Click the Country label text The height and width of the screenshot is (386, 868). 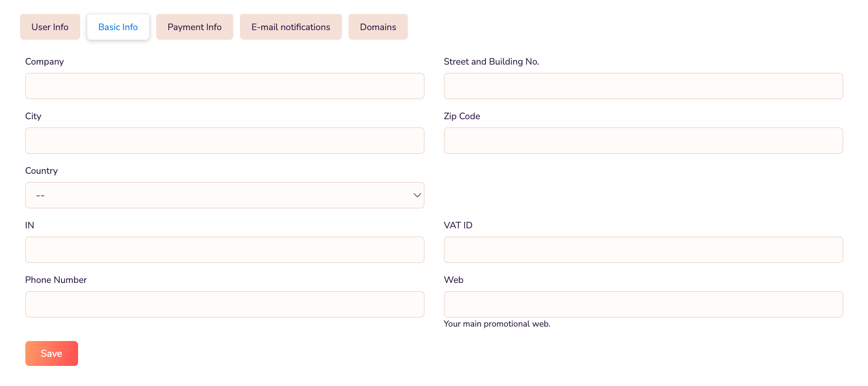click(41, 171)
